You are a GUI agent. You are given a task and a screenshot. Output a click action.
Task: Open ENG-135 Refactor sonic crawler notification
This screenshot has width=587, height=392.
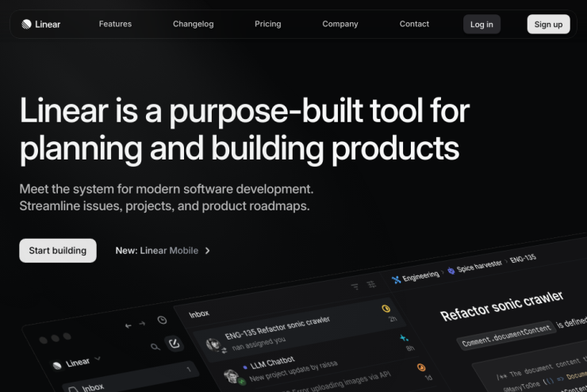300,332
